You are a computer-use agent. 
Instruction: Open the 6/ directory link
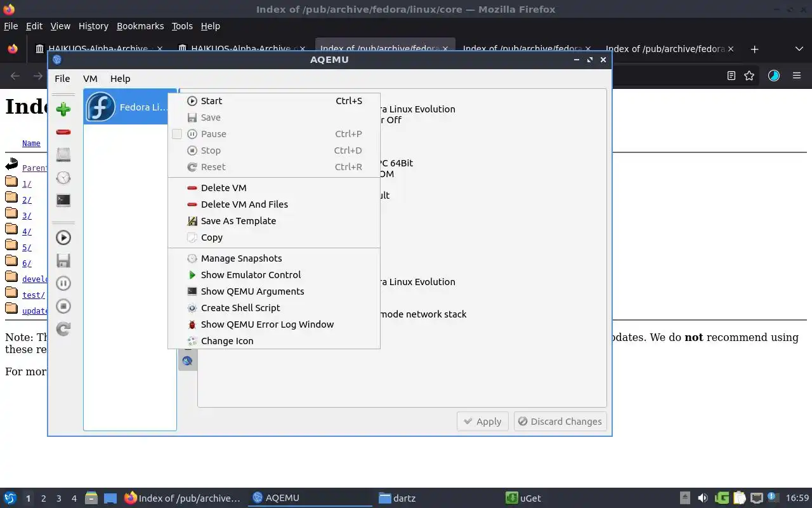[x=27, y=263]
